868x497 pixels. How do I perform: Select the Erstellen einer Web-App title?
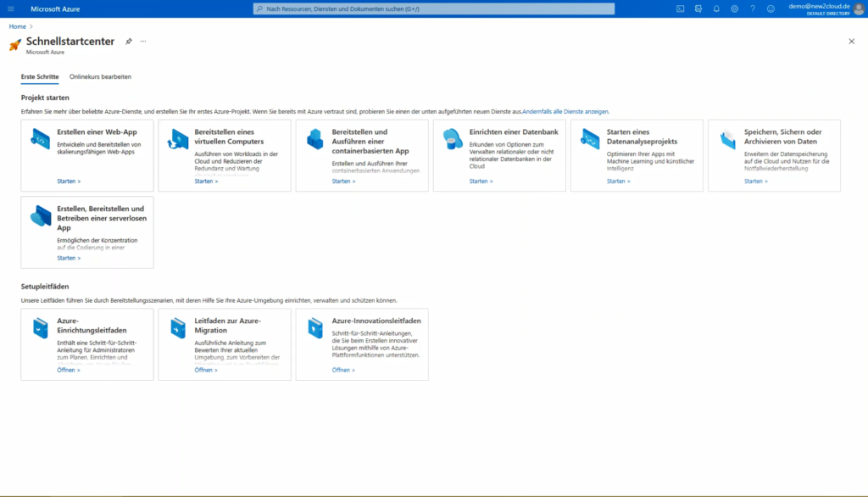click(97, 131)
